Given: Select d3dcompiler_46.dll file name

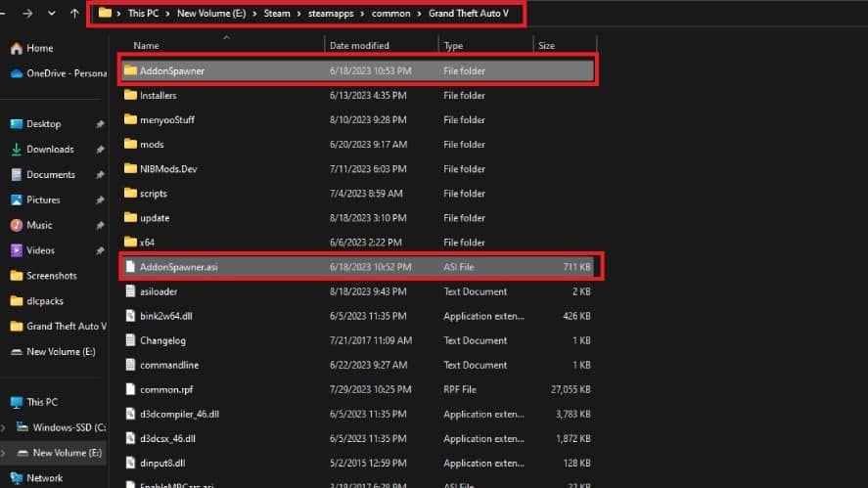Looking at the screenshot, I should click(179, 414).
